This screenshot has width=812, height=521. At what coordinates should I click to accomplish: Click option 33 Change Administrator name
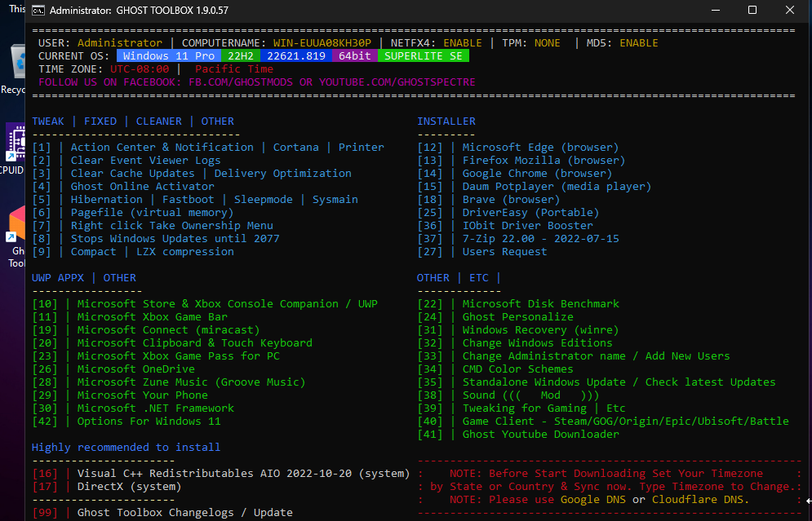point(574,356)
